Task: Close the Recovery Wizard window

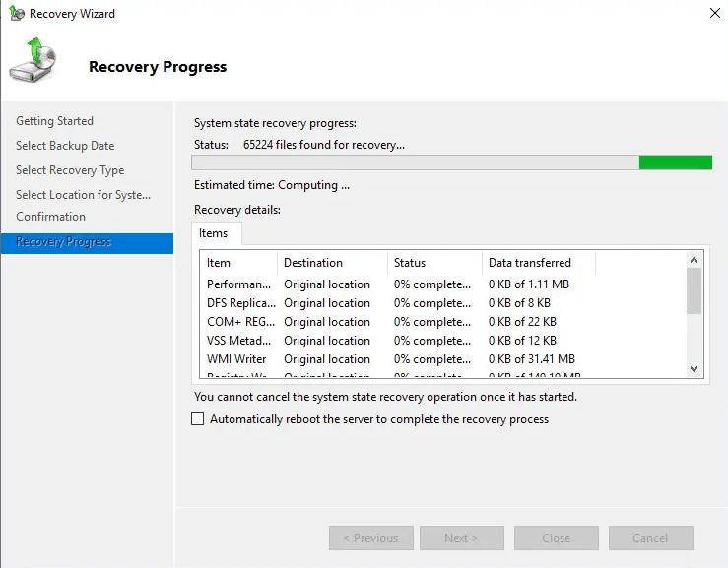Action: (712, 14)
